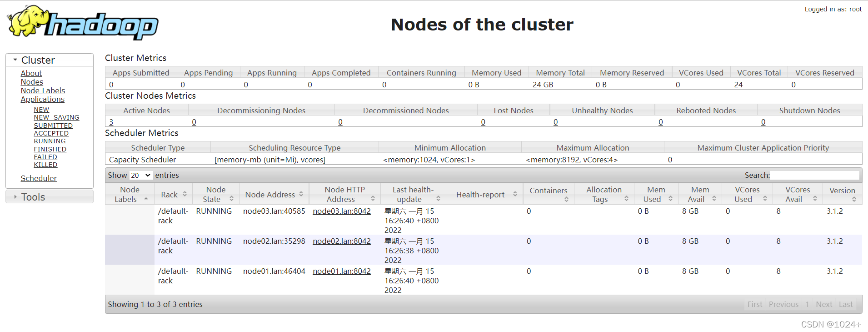Sort table by Rack column arrows
The height and width of the screenshot is (332, 868).
pyautogui.click(x=185, y=194)
